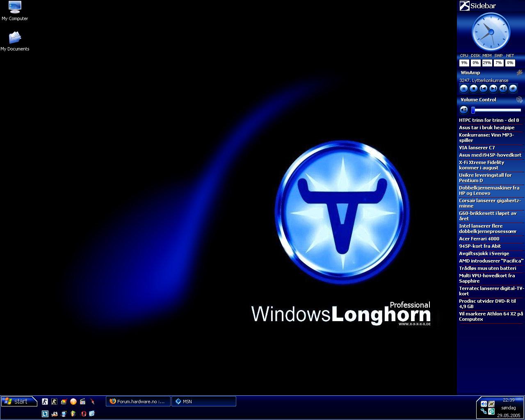This screenshot has width=525, height=420.
Task: Click the system tray volume speaker icon
Action: pyautogui.click(x=484, y=404)
